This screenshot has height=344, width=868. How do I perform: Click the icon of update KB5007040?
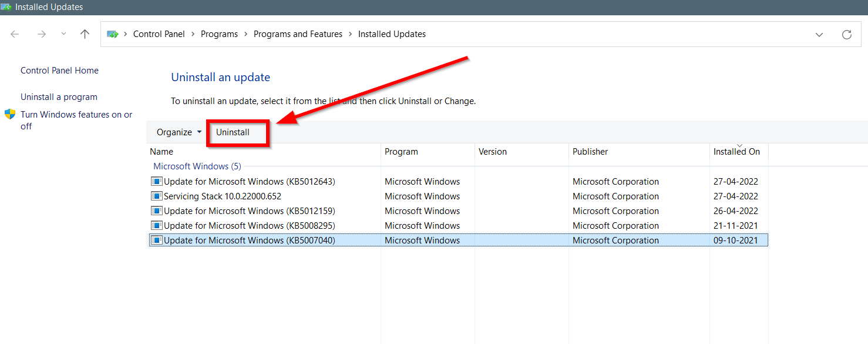point(156,241)
